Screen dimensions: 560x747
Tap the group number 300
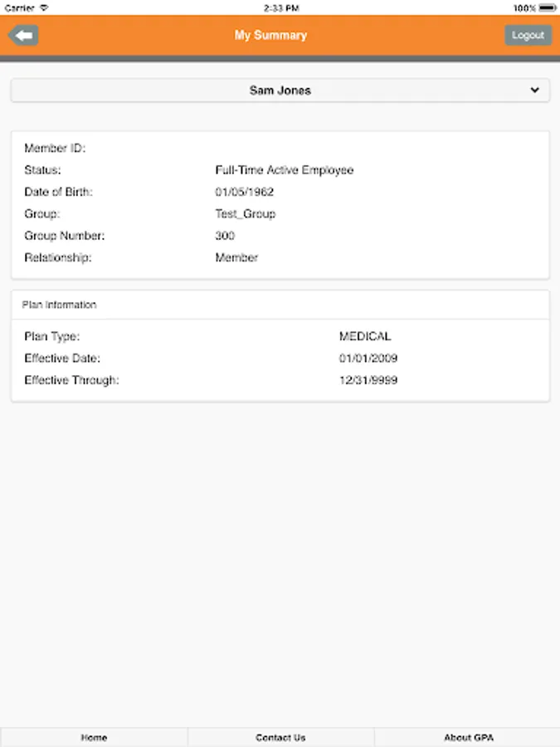pyautogui.click(x=225, y=236)
